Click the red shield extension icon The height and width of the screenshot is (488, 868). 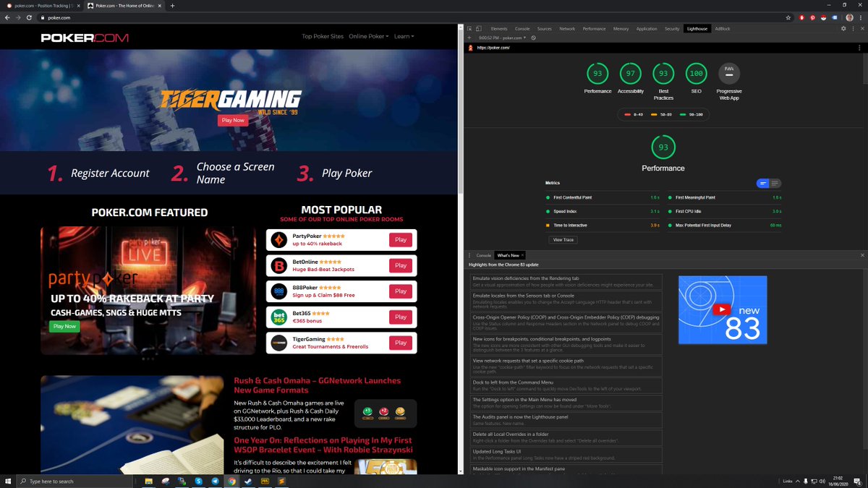802,17
